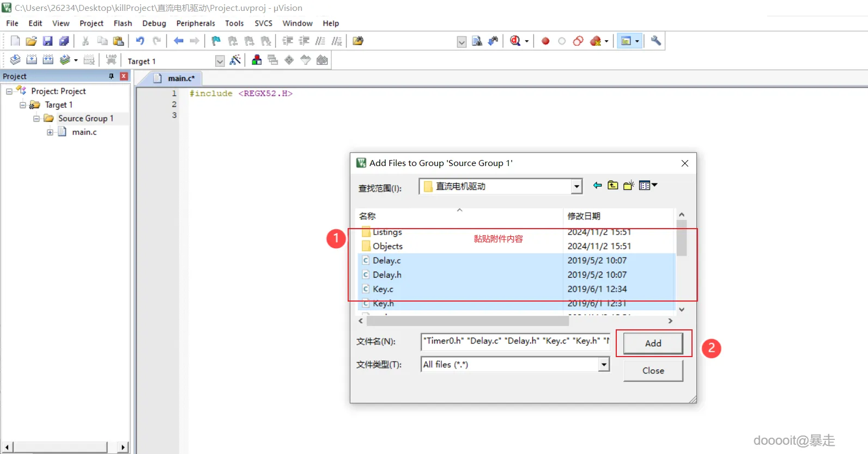Insert a breakpoint with the red dot
The image size is (868, 454).
pyautogui.click(x=545, y=41)
